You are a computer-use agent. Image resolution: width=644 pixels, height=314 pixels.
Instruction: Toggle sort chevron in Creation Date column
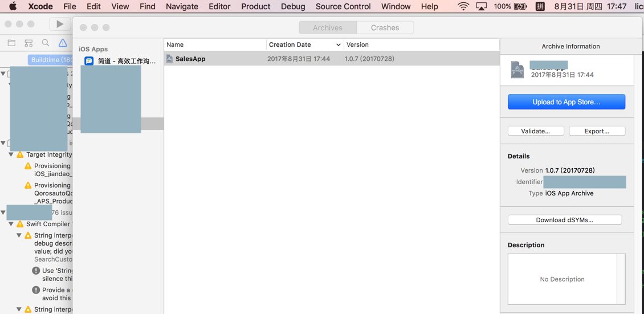[x=339, y=45]
